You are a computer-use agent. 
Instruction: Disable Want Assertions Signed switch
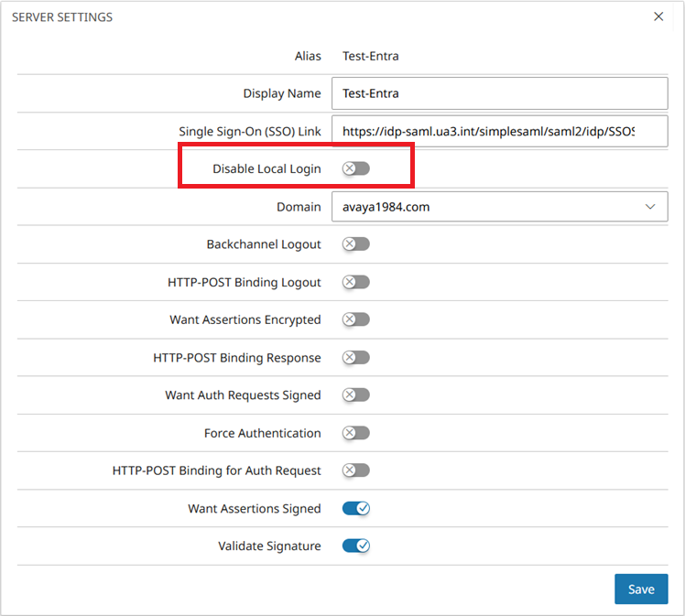[355, 508]
